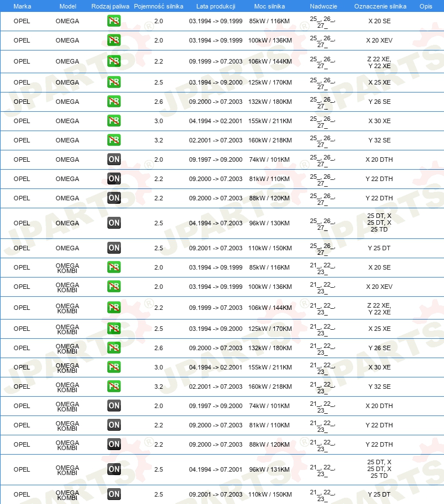Click ON diesel icon in OMEGA 74kW 25_ body row
The height and width of the screenshot is (504, 444).
(x=114, y=159)
